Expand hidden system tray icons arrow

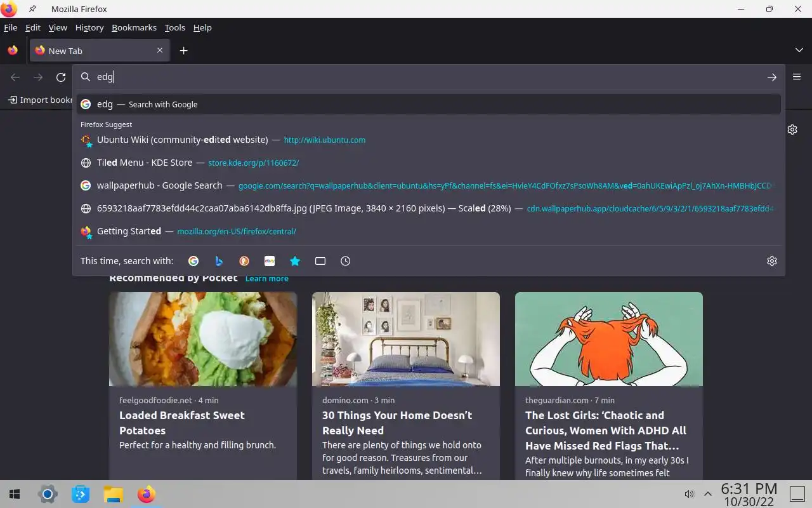click(708, 494)
